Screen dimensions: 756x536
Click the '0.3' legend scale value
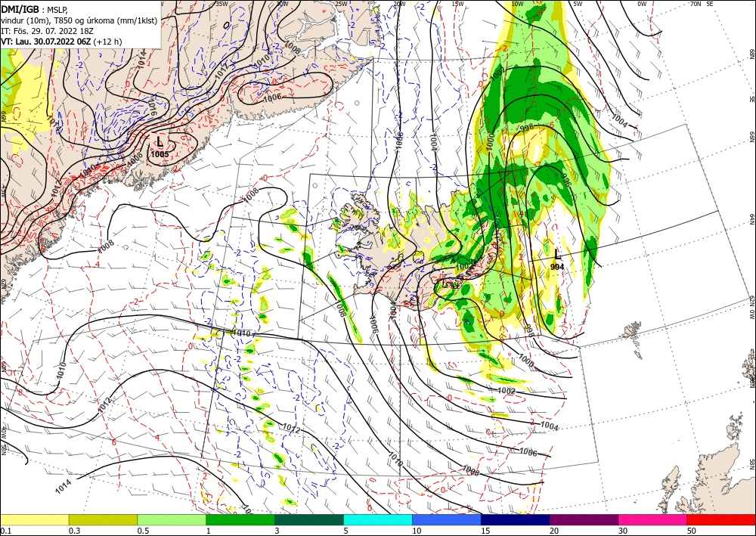[74, 531]
